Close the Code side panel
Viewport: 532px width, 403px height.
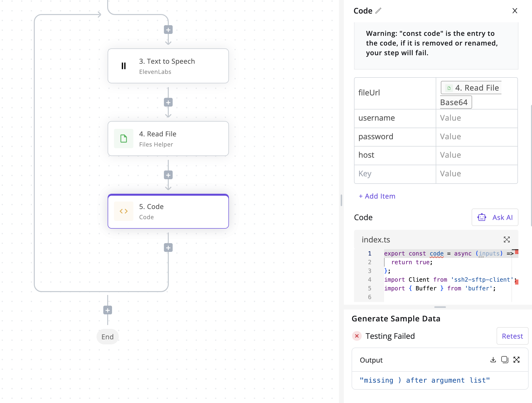515,11
